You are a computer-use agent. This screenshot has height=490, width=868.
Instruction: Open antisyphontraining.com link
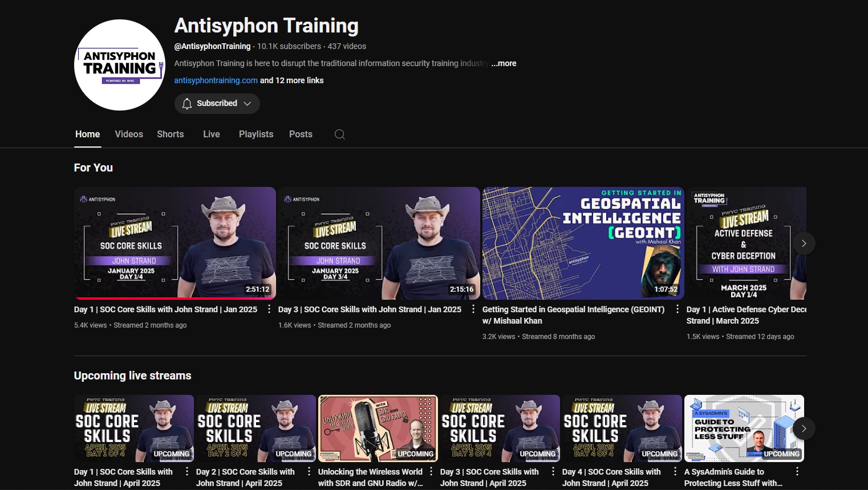[216, 80]
